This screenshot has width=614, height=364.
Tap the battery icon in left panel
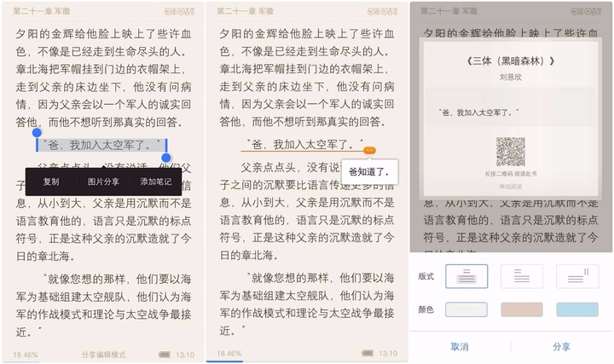165,355
